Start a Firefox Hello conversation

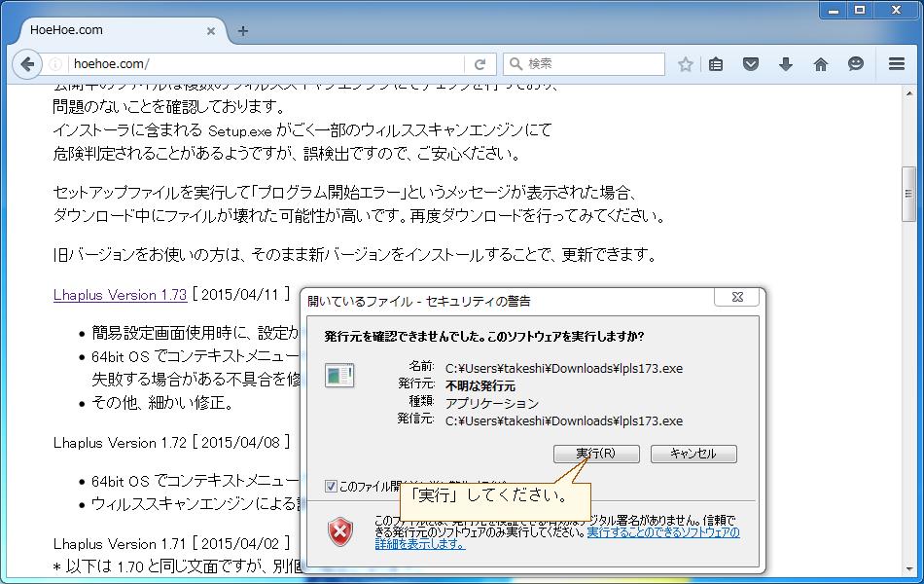click(x=855, y=64)
